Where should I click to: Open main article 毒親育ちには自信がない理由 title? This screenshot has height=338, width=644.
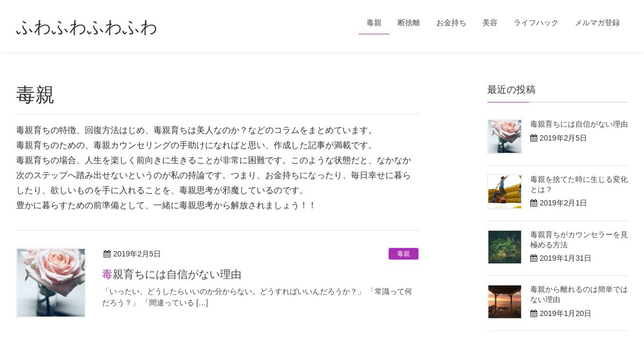pos(172,274)
